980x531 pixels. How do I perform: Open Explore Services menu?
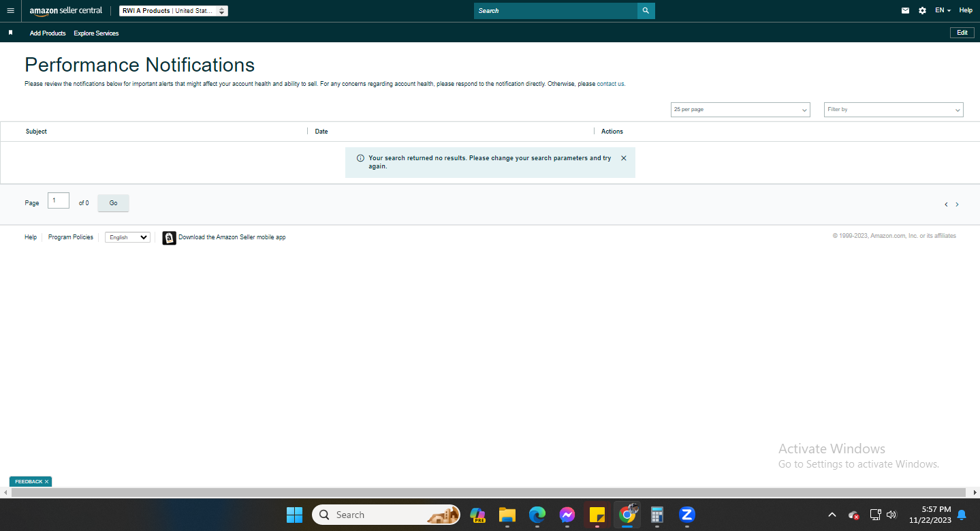coord(96,33)
